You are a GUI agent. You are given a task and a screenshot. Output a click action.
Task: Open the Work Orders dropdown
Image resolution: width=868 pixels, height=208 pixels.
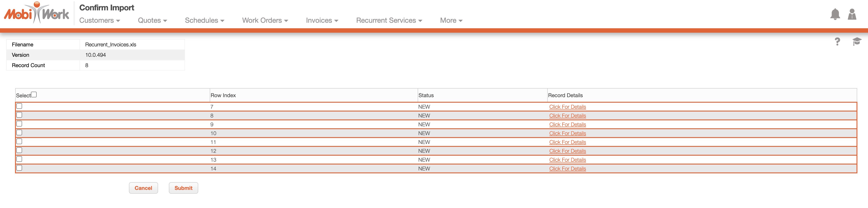pyautogui.click(x=265, y=21)
